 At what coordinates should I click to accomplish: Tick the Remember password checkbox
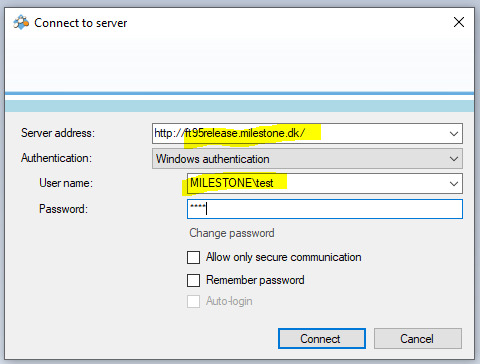coord(193,280)
